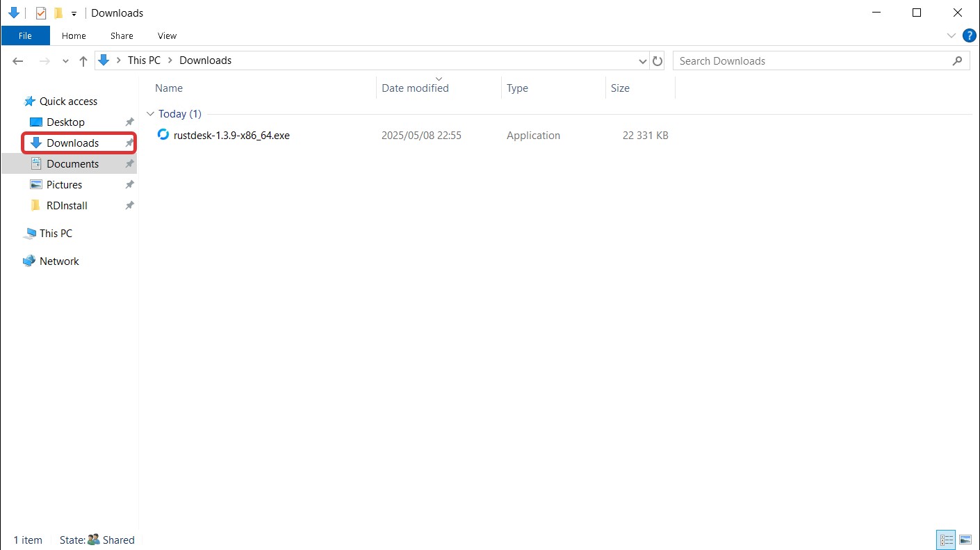Start a search with the magnifier icon
Image resolution: width=980 pixels, height=550 pixels.
point(958,60)
